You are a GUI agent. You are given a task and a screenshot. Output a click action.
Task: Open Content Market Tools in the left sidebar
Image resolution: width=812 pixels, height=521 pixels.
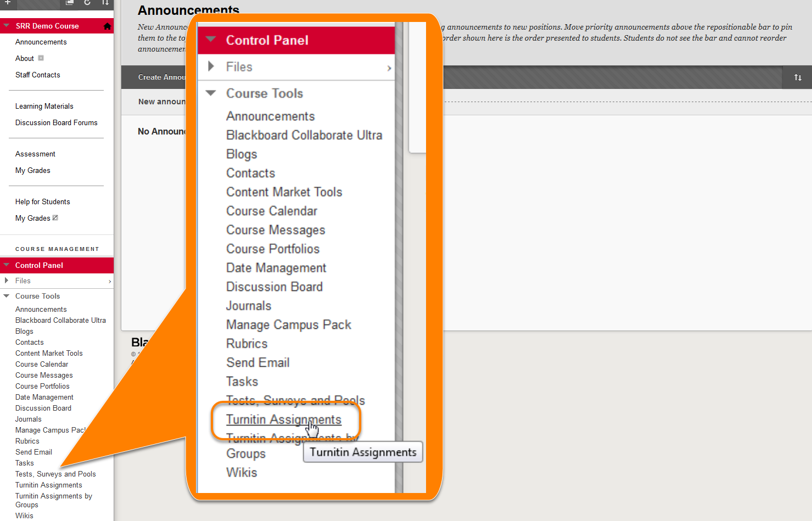click(49, 353)
